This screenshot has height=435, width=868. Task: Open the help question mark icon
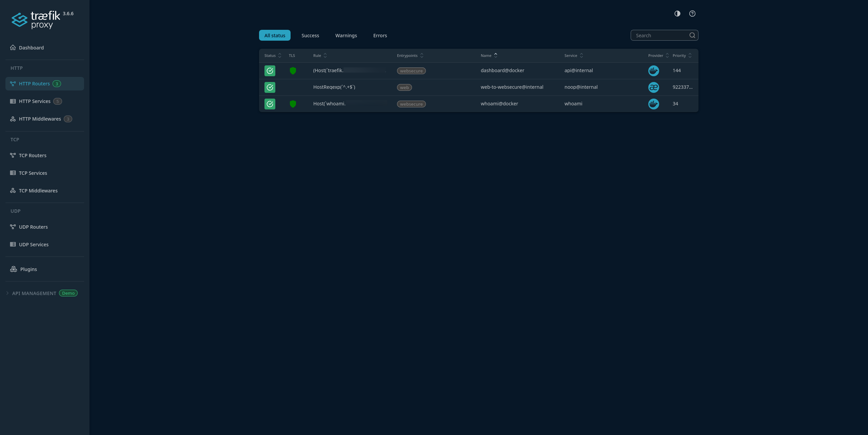tap(692, 14)
